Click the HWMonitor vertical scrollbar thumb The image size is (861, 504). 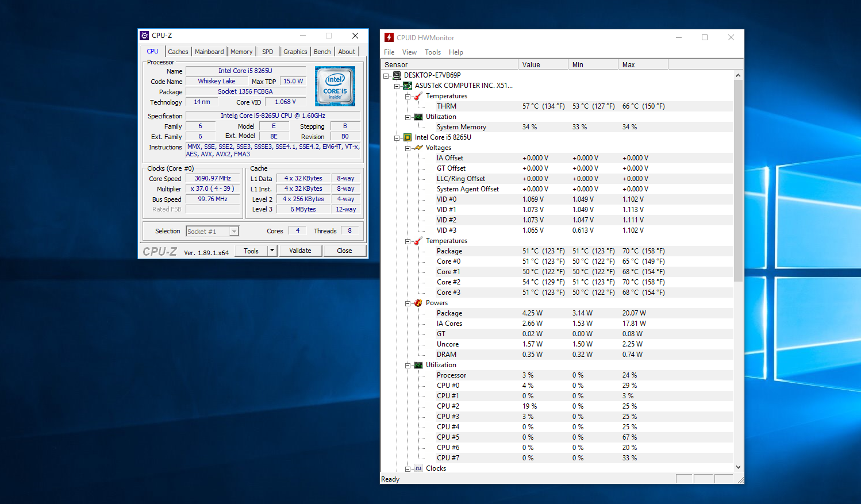click(x=739, y=181)
